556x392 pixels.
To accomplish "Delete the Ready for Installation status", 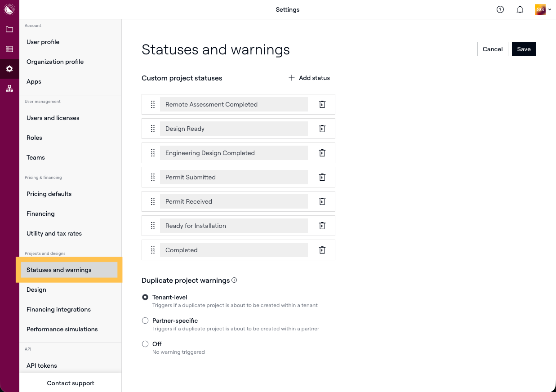I will click(x=322, y=226).
